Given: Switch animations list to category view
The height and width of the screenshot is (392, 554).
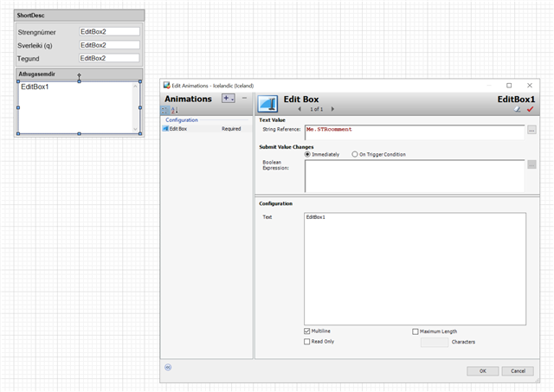Looking at the screenshot, I should click(165, 110).
